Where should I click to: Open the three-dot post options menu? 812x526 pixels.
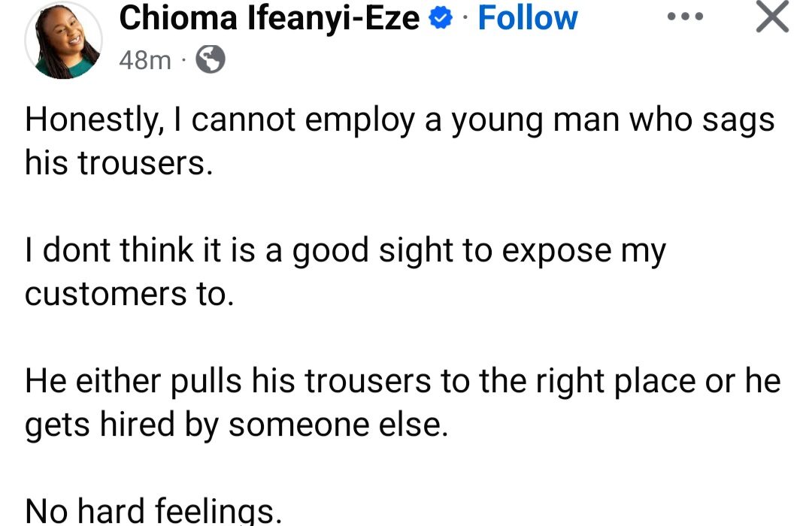click(x=685, y=17)
